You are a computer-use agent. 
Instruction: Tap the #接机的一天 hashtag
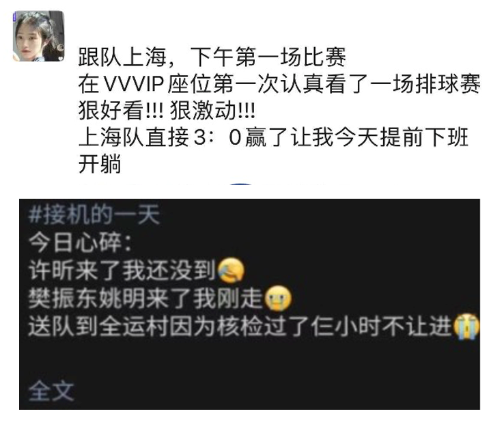coord(94,214)
